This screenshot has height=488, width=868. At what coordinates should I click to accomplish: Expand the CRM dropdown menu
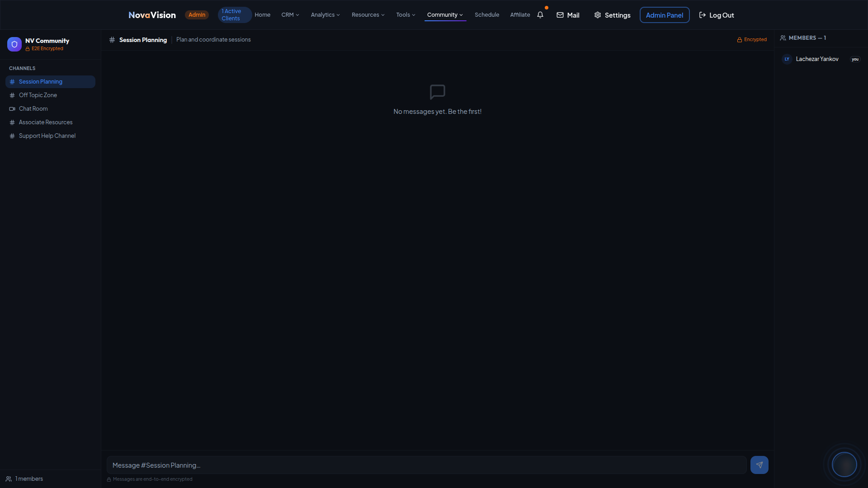(290, 15)
